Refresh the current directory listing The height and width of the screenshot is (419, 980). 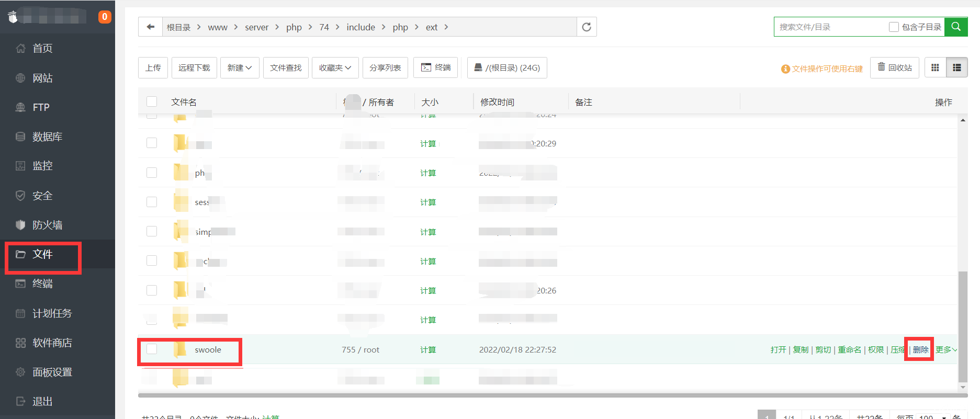[x=587, y=27]
